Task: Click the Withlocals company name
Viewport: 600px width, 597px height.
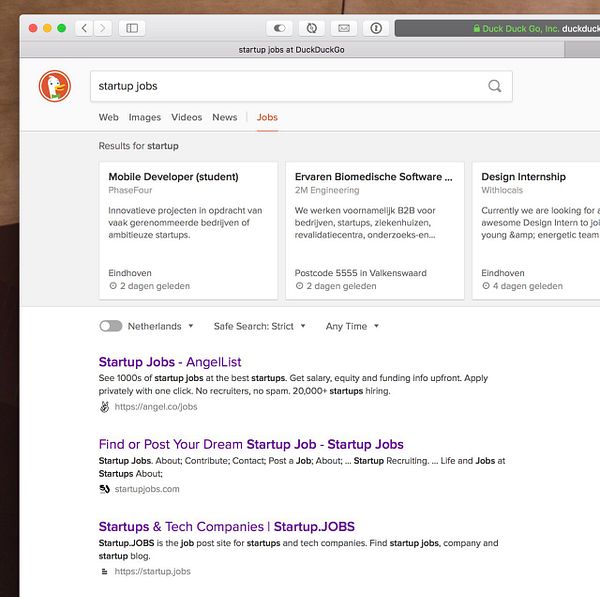Action: click(502, 190)
